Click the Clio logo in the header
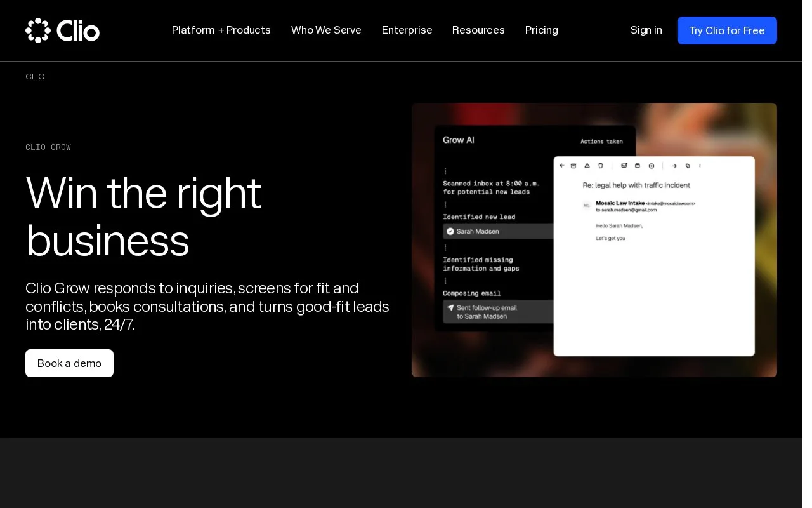This screenshot has width=812, height=508. 62,30
